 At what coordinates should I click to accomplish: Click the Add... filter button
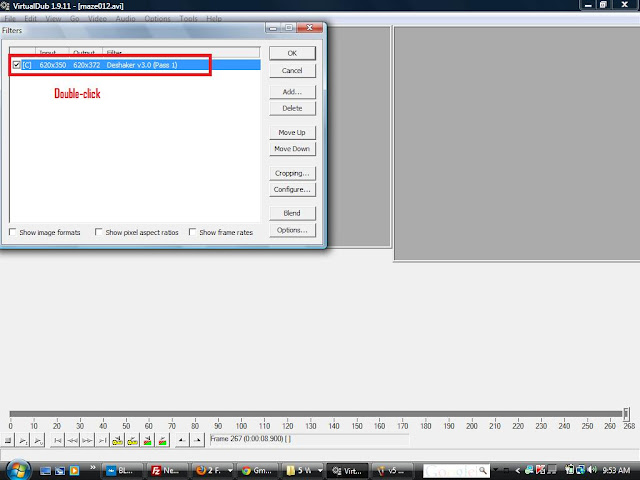292,92
